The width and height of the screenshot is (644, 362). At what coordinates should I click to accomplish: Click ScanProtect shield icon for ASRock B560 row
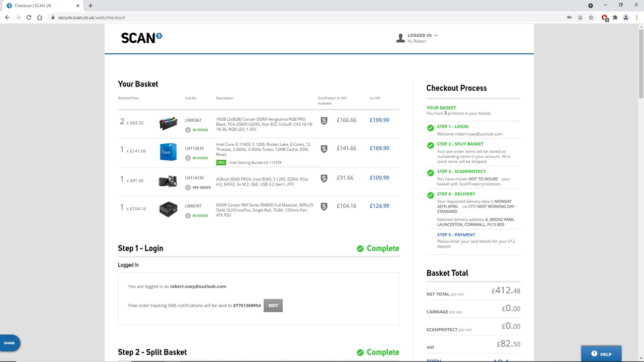[x=324, y=178]
